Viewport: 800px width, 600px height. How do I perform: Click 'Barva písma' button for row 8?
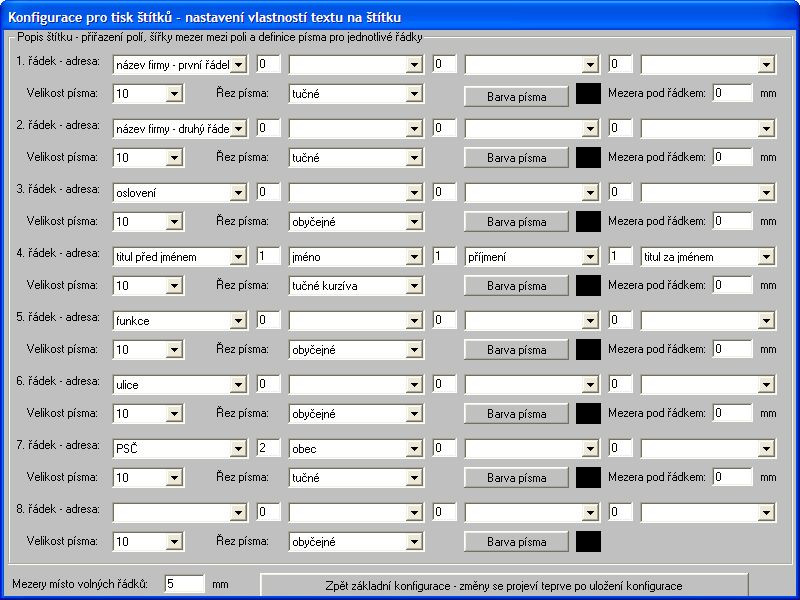[x=516, y=542]
